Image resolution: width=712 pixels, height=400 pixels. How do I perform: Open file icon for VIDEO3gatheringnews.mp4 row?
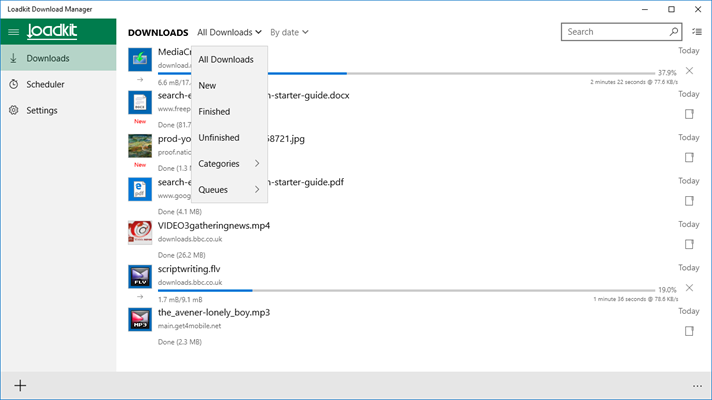[689, 244]
